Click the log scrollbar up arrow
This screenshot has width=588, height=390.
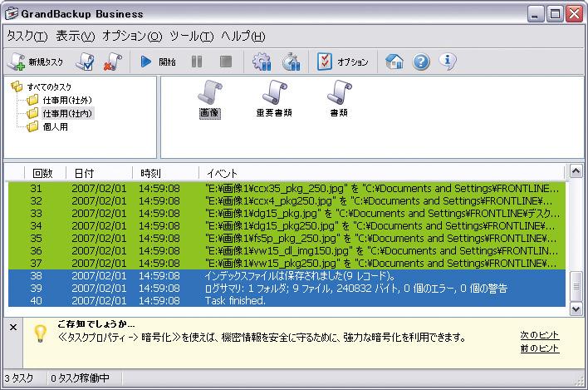tap(576, 171)
